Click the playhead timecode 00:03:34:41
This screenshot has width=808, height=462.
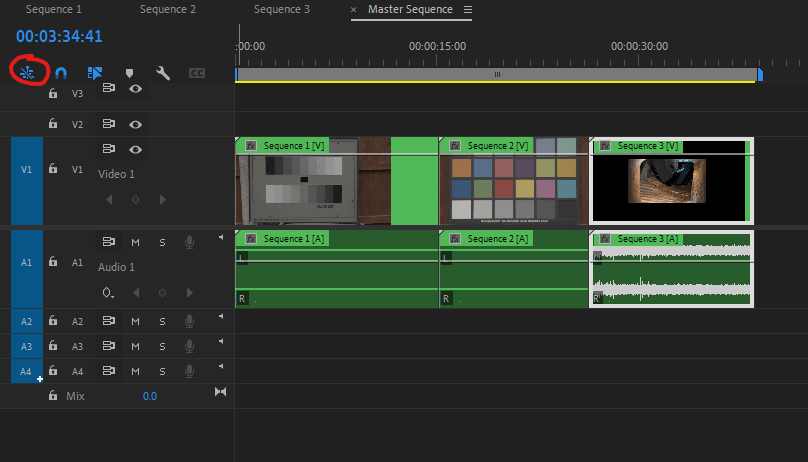point(59,36)
